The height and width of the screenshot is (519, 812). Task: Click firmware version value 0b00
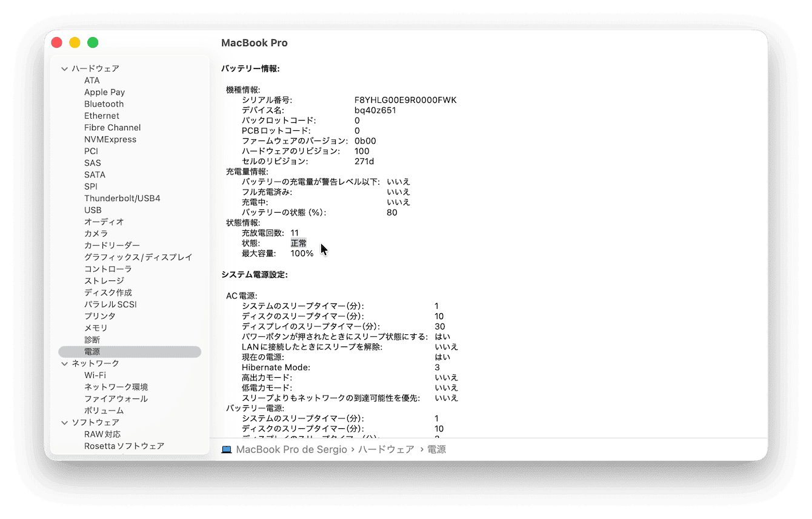(x=365, y=141)
